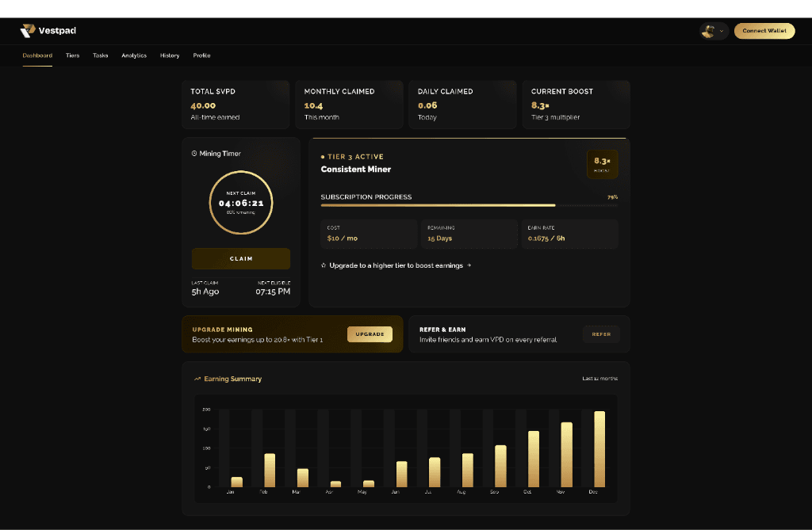Expand the avatar dropdown chevron
This screenshot has width=812, height=530.
pyautogui.click(x=722, y=31)
